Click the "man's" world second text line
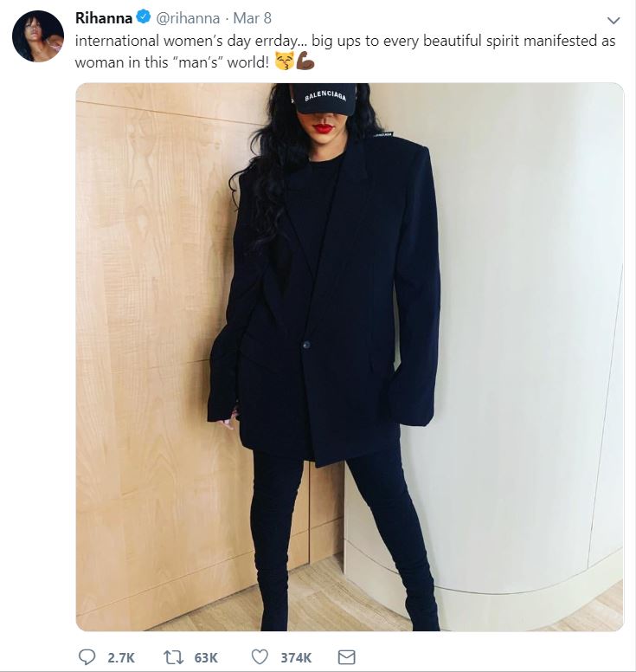 [172, 62]
